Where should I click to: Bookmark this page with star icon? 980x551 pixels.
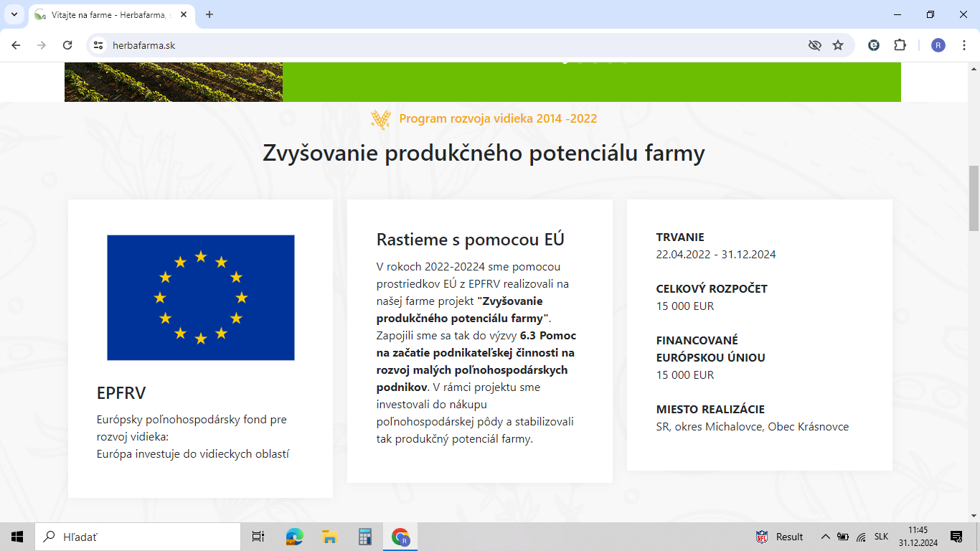coord(838,45)
